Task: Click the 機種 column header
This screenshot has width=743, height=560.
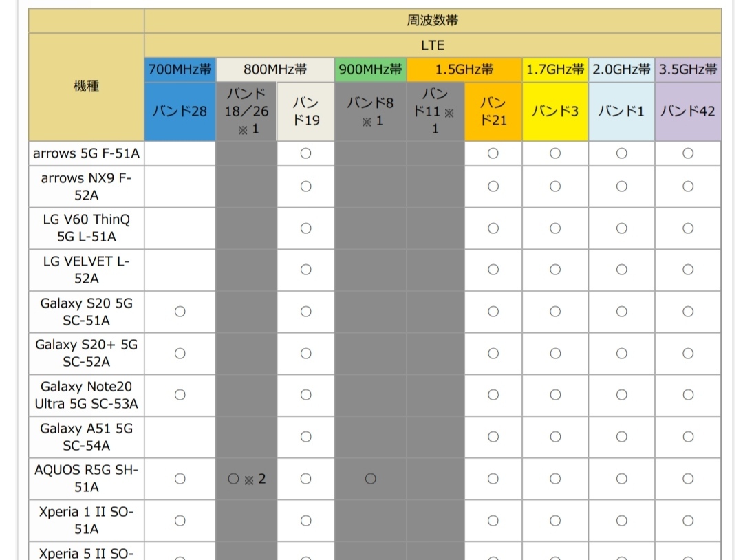Action: pyautogui.click(x=86, y=87)
